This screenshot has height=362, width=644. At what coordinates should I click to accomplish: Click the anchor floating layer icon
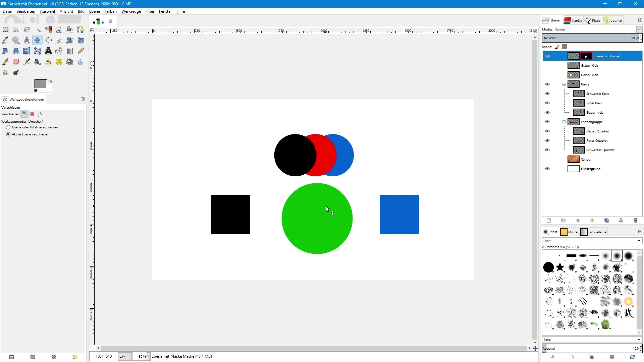coord(621,221)
